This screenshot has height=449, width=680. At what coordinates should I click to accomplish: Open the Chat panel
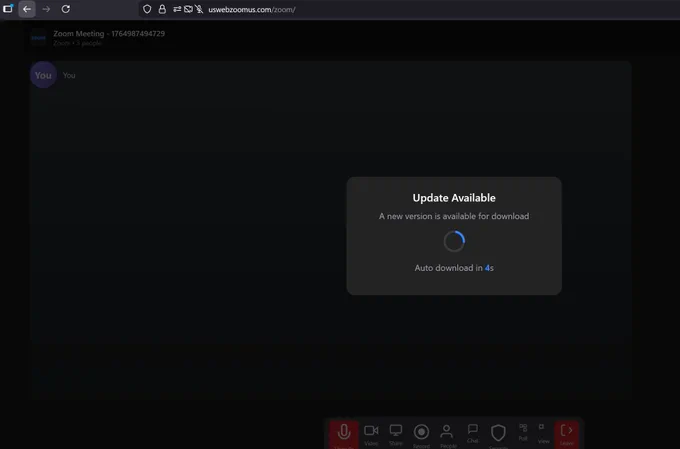473,433
